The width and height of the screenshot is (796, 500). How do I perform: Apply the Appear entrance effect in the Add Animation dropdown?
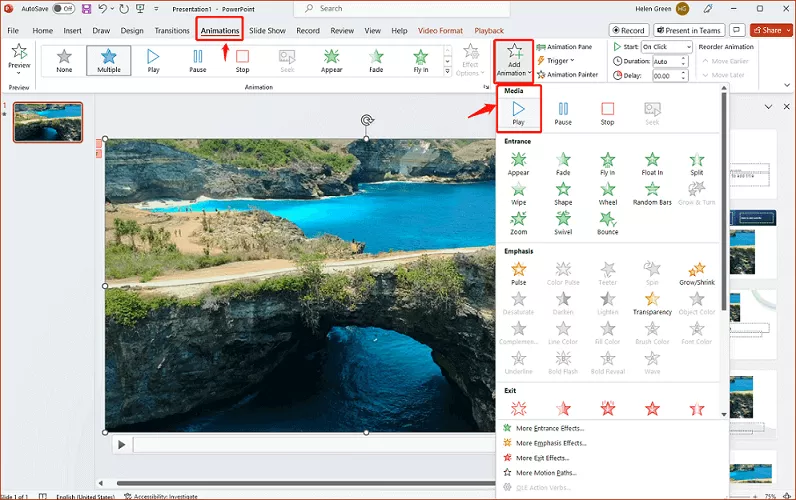[x=518, y=164]
